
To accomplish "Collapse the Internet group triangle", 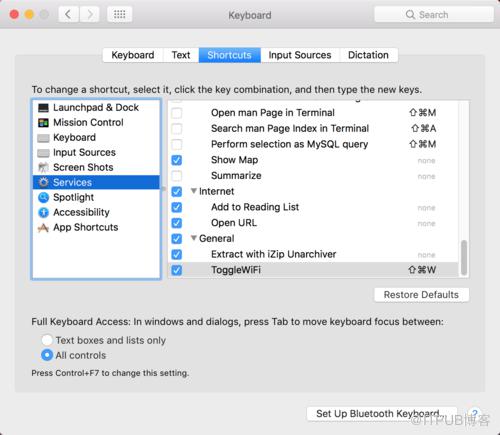I will click(194, 191).
